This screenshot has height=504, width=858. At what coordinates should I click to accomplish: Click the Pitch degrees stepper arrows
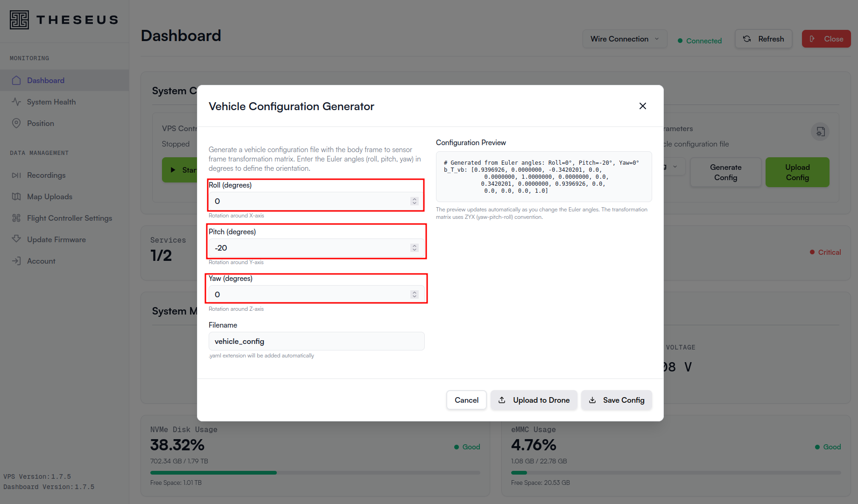pos(415,248)
